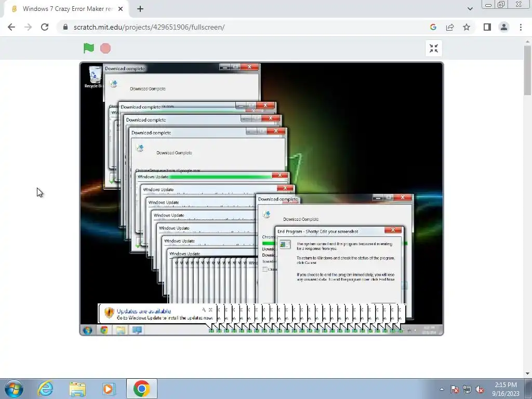Tick the checkbox in lower Download complete window
This screenshot has height=399, width=532.
click(x=265, y=269)
